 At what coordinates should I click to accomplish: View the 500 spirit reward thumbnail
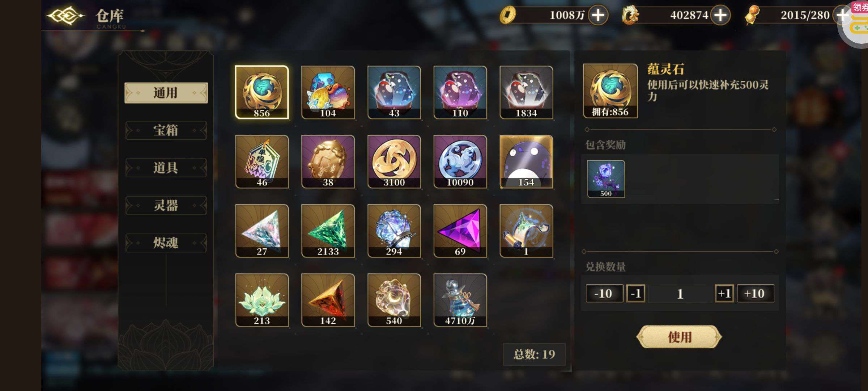pyautogui.click(x=606, y=179)
